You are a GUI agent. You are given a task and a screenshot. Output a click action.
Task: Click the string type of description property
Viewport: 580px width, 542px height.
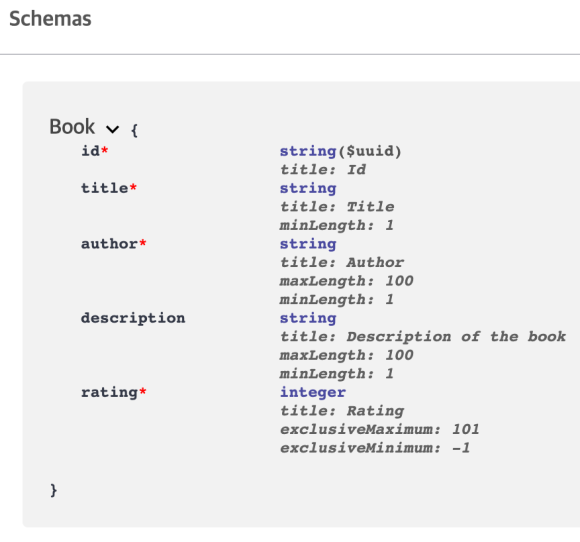[x=308, y=319]
